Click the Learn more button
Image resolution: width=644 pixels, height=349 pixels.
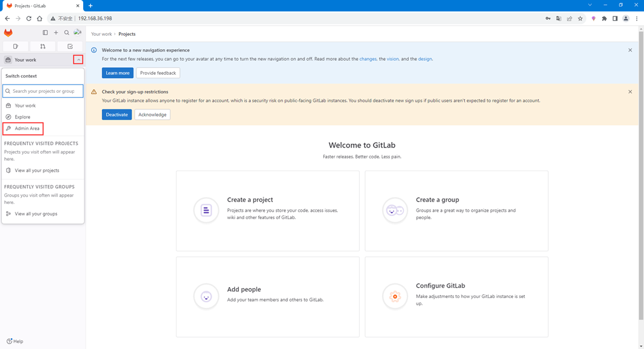tap(118, 73)
